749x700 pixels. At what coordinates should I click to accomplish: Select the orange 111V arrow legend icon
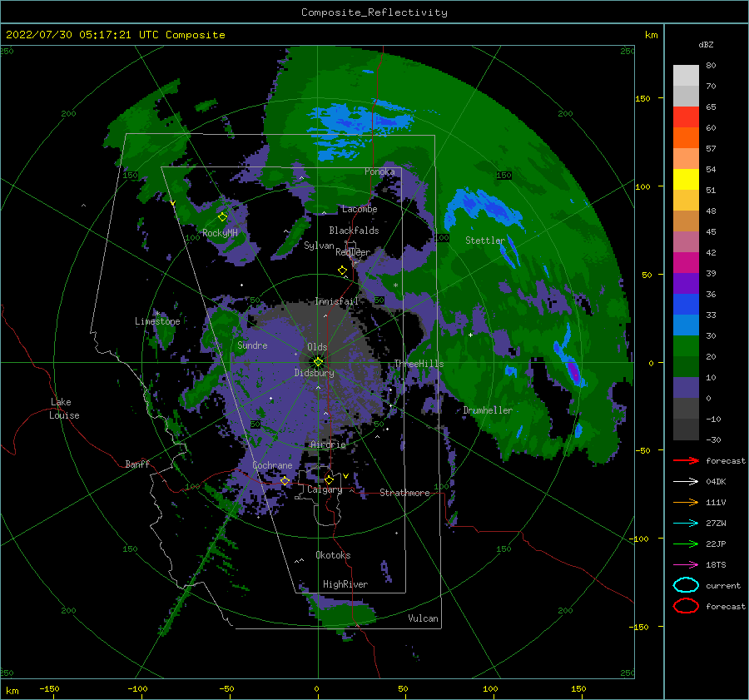(x=687, y=502)
